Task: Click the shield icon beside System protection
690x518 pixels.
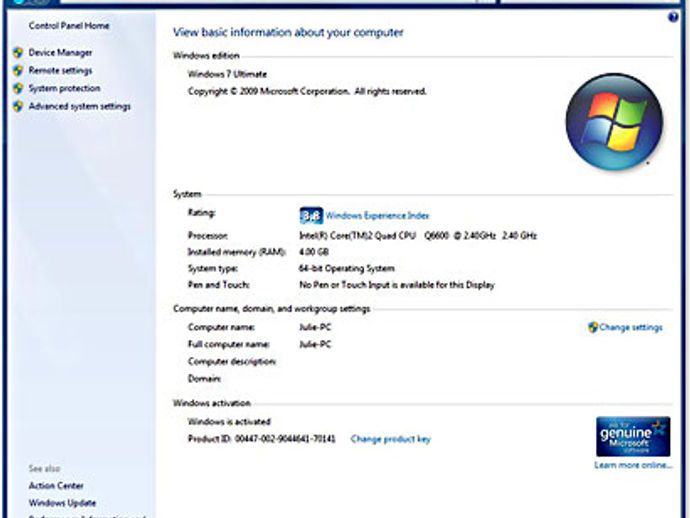Action: [x=18, y=88]
